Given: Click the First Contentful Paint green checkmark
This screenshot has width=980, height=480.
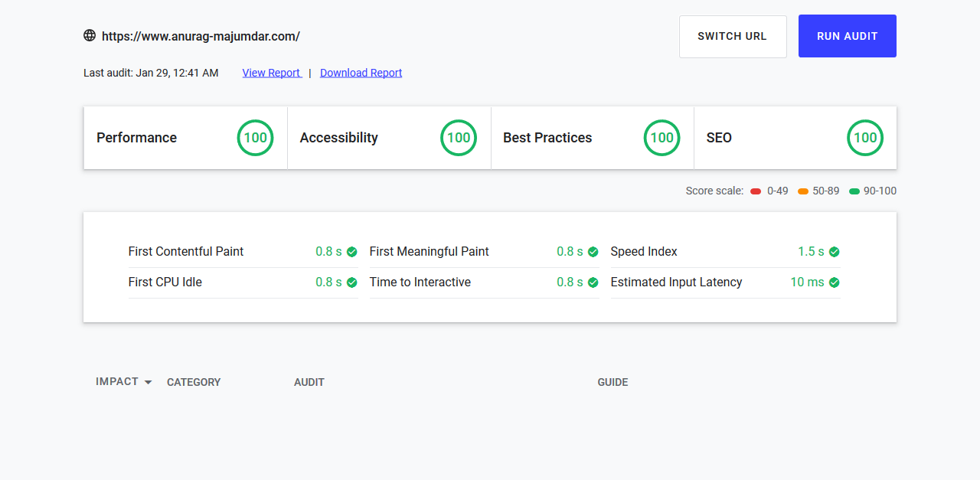Looking at the screenshot, I should [x=352, y=252].
